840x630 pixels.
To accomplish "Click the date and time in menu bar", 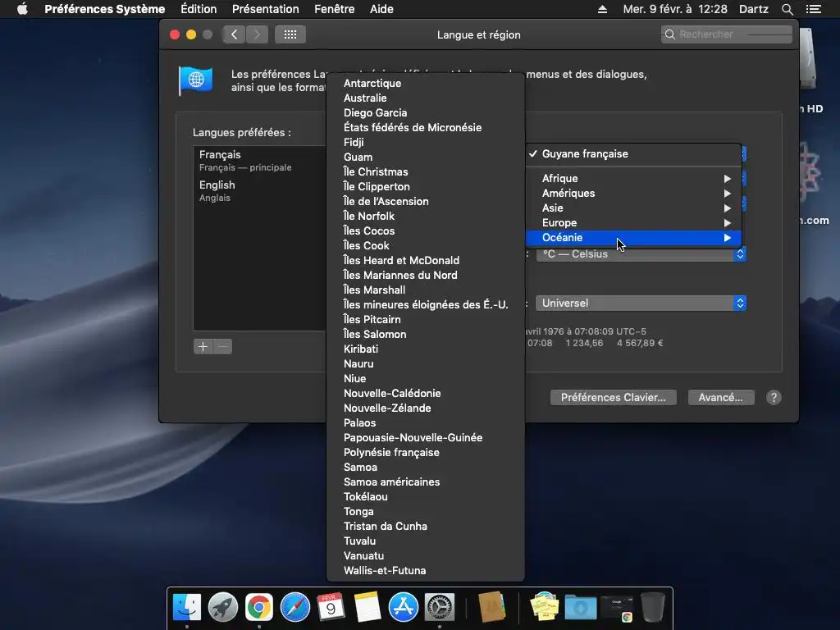I will [675, 9].
